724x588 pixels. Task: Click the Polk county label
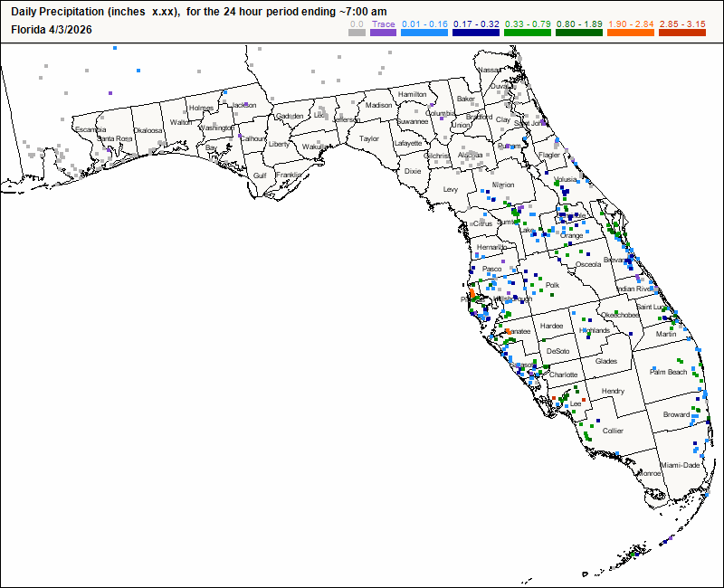pyautogui.click(x=552, y=285)
